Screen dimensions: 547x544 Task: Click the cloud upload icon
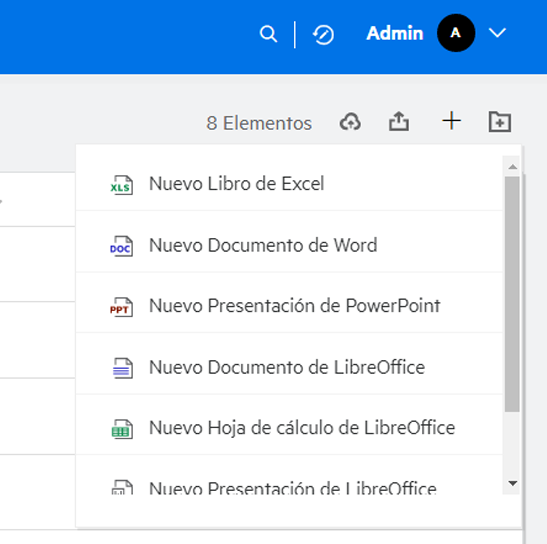tap(350, 122)
